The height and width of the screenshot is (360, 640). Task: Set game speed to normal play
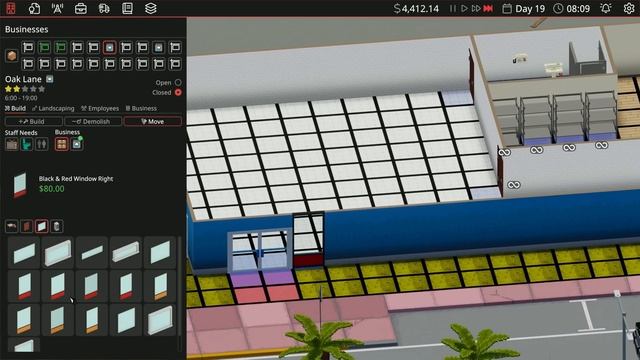(464, 9)
